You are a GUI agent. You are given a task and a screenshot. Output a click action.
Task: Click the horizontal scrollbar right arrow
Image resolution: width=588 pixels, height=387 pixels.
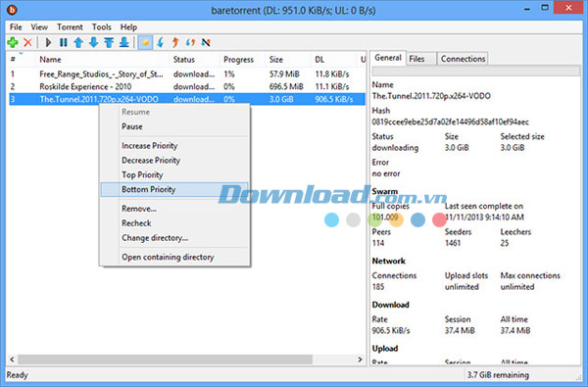pyautogui.click(x=360, y=360)
